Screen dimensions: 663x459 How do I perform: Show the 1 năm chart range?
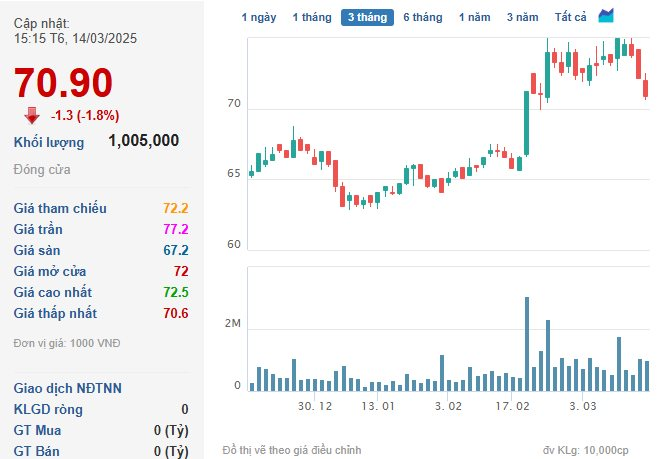(x=475, y=17)
